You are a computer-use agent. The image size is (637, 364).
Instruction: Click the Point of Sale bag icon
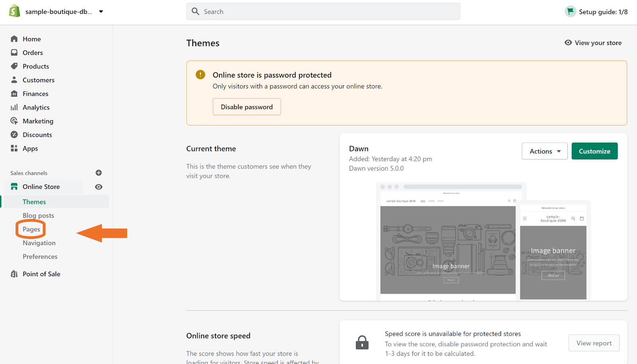pos(14,274)
